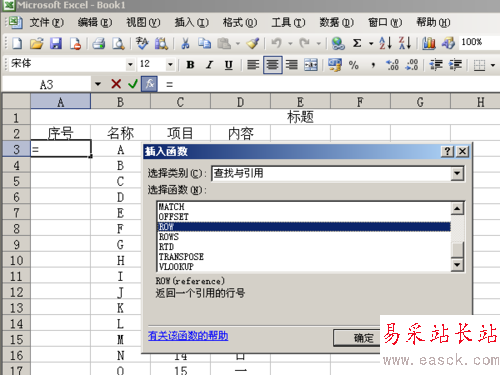500x375 pixels.
Task: Save the workbook with the floppy icon
Action: 56,43
